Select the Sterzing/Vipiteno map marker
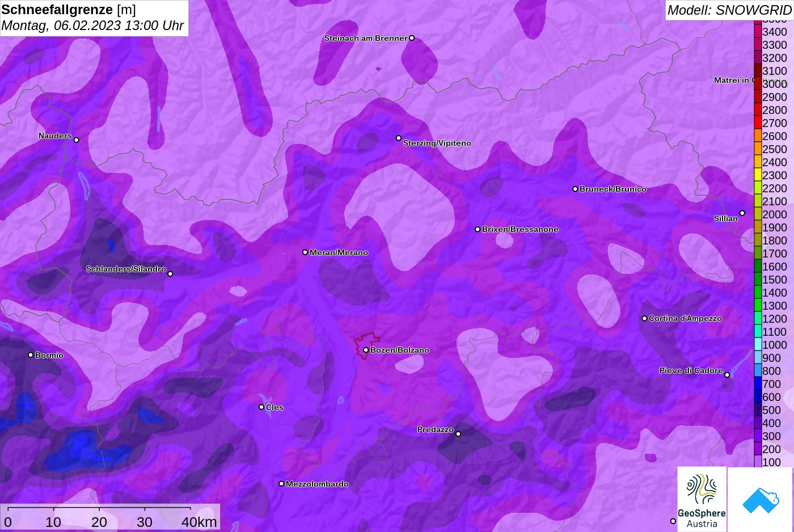Viewport: 794px width, 532px height. tap(399, 138)
